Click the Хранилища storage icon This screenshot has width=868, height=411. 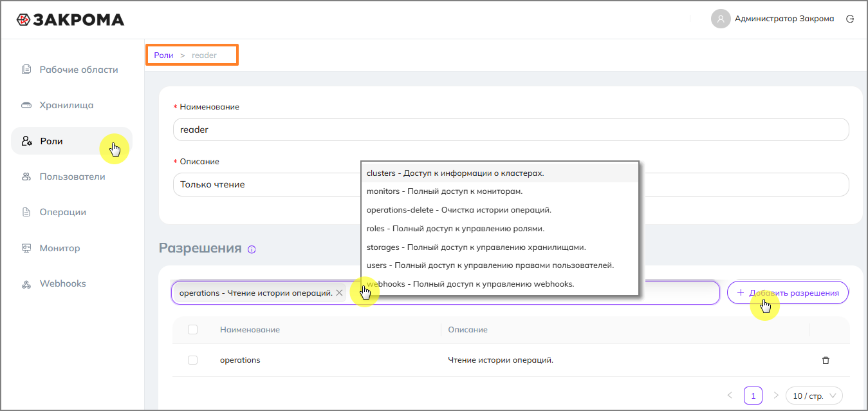(26, 105)
